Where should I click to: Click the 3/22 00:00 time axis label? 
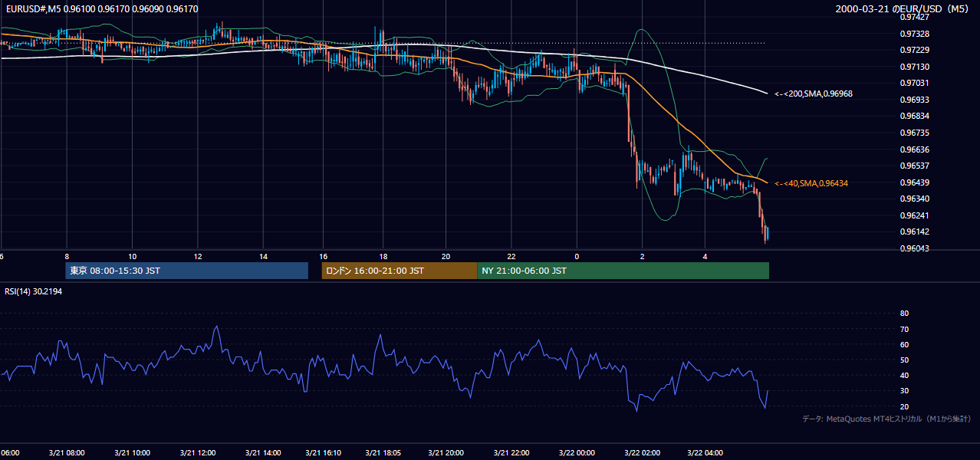(576, 452)
